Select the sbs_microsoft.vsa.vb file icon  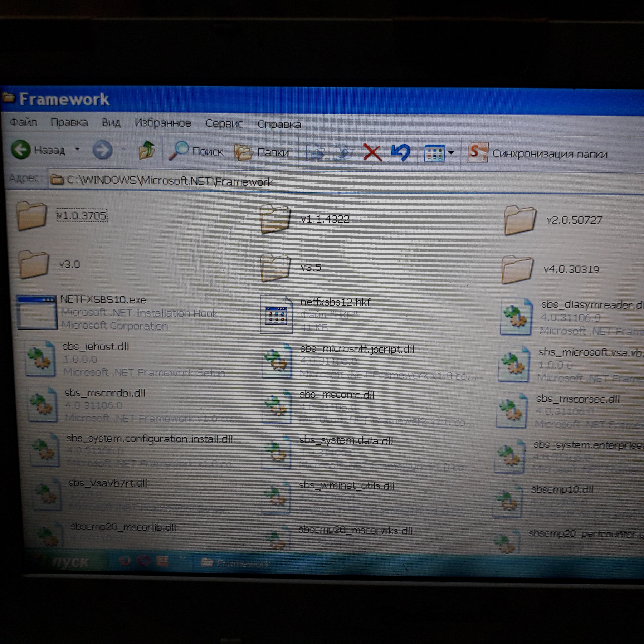pos(514,364)
